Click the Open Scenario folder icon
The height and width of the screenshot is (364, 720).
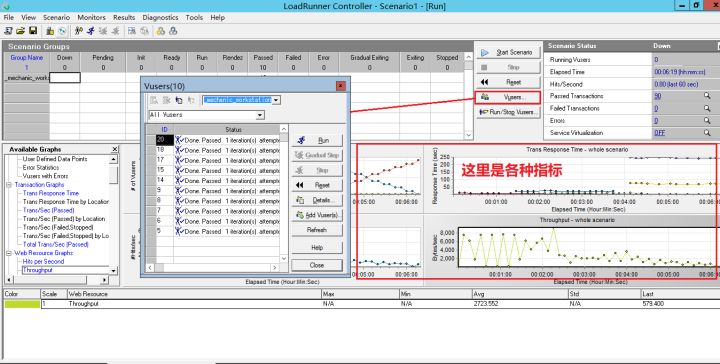pos(20,31)
